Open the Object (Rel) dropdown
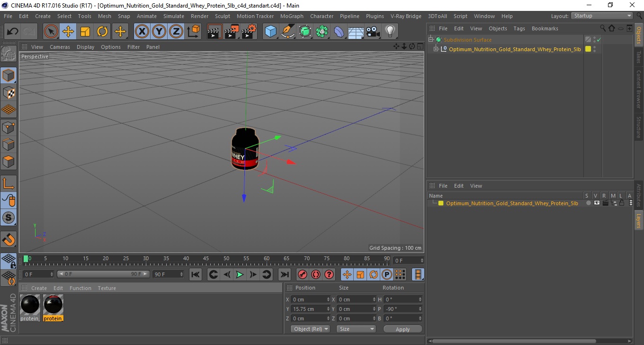This screenshot has width=644, height=345. tap(310, 329)
